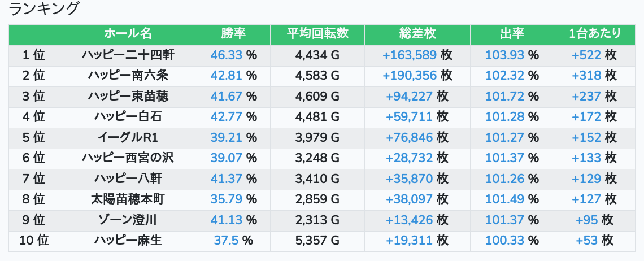Click the 勝率 column header
Image resolution: width=644 pixels, height=261 pixels.
(233, 34)
